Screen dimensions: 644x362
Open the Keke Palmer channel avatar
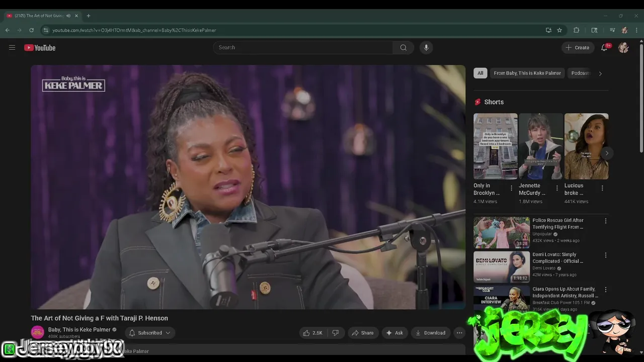38,332
